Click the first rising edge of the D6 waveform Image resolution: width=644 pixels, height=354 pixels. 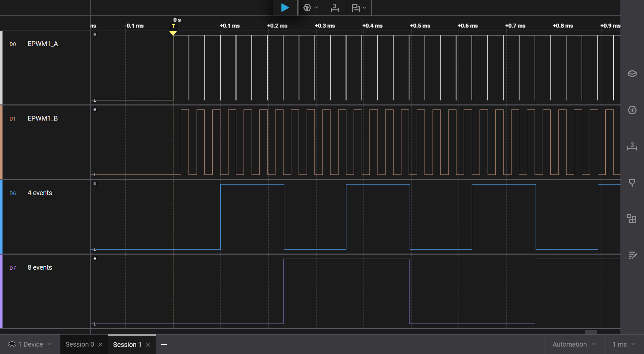[221, 217]
